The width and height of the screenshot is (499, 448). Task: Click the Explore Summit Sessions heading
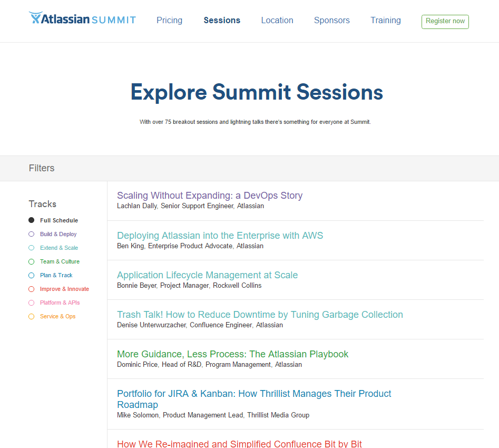click(x=257, y=92)
